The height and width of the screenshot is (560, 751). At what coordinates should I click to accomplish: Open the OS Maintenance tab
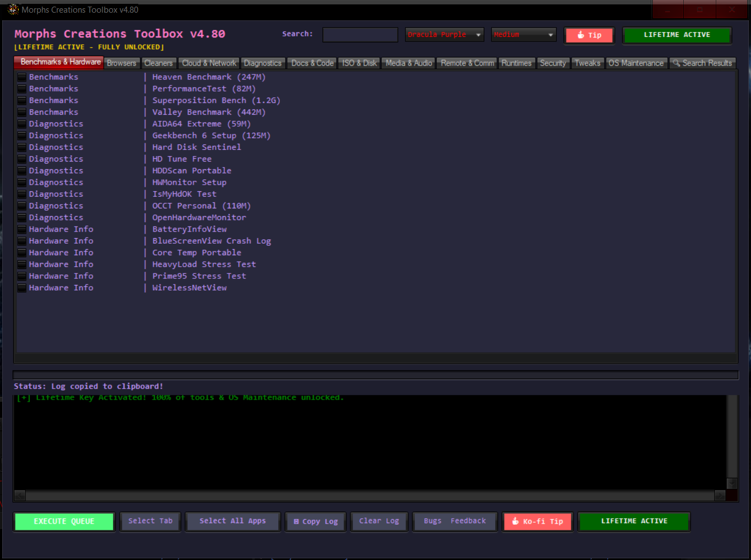[636, 63]
